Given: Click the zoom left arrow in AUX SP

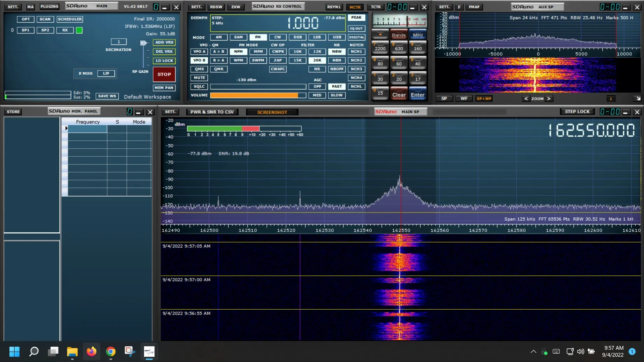Looking at the screenshot, I should pyautogui.click(x=526, y=99).
